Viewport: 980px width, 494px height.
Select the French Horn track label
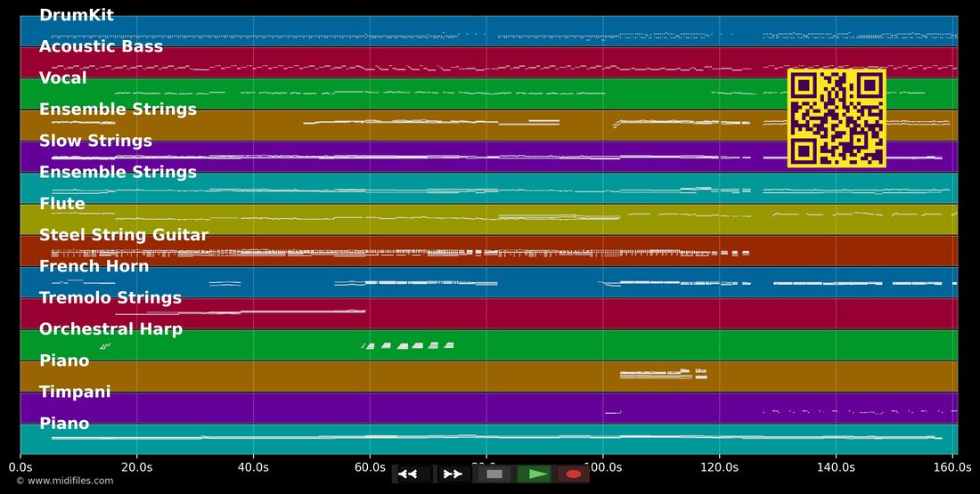coord(94,266)
